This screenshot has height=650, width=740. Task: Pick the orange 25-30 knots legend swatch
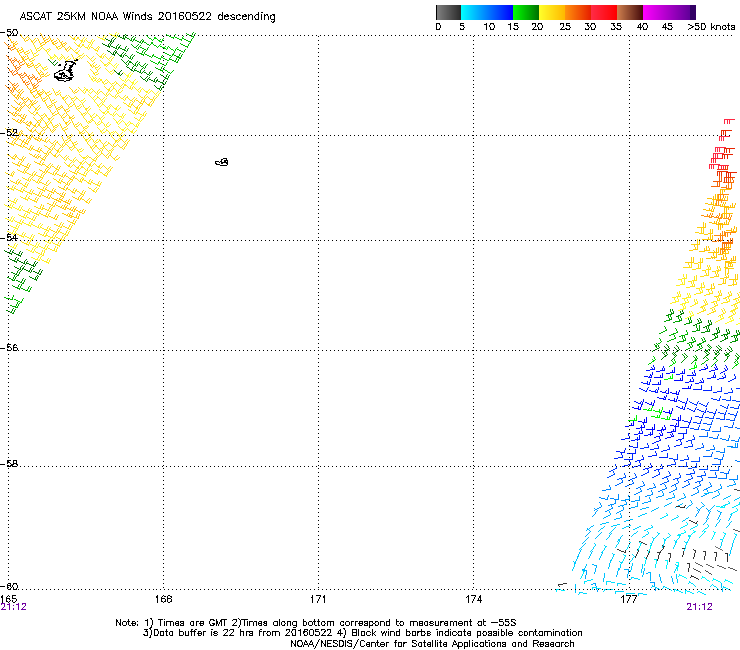tap(578, 12)
